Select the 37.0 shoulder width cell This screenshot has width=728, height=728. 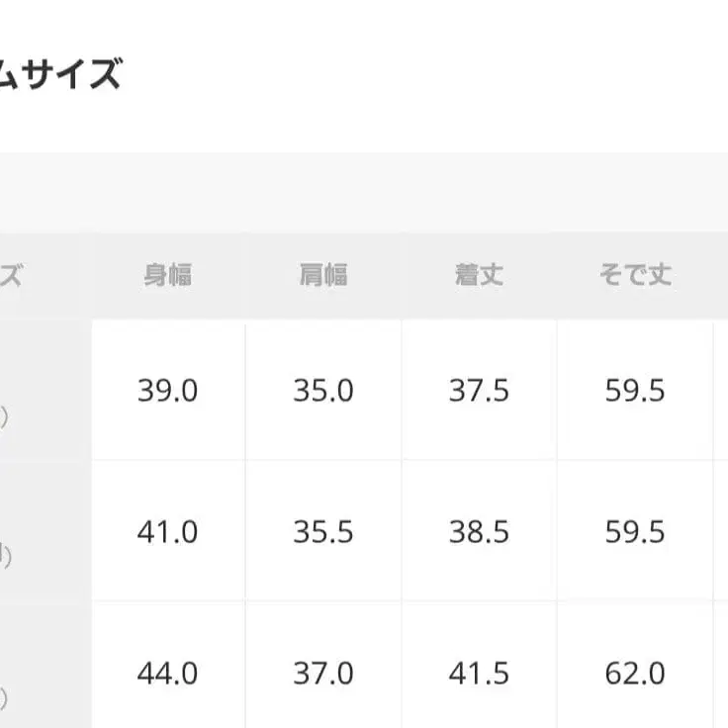[323, 675]
